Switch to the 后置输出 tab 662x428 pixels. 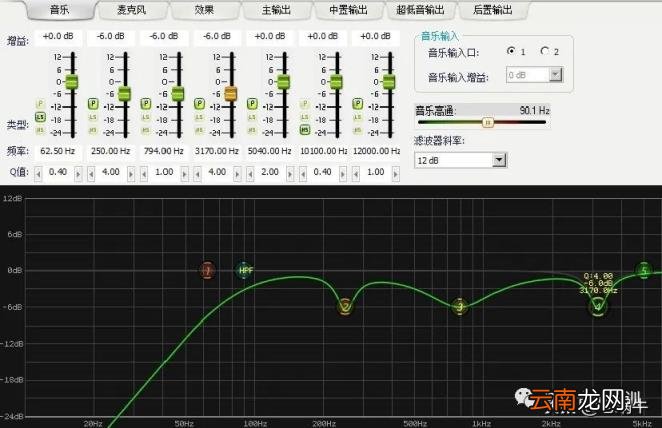point(493,10)
